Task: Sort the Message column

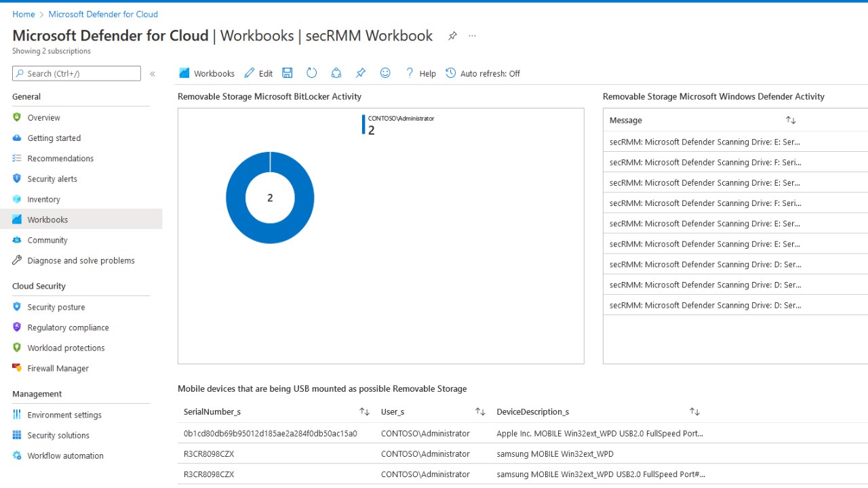Action: pos(791,120)
